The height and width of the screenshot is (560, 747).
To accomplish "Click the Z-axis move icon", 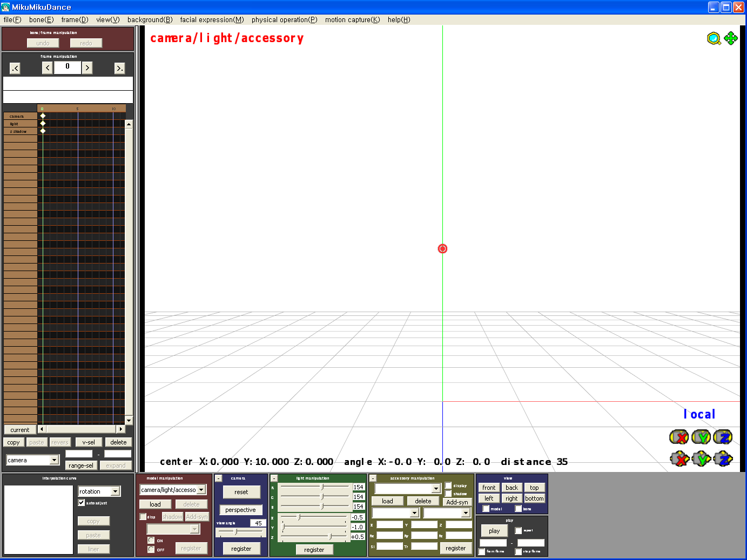I will tap(723, 458).
